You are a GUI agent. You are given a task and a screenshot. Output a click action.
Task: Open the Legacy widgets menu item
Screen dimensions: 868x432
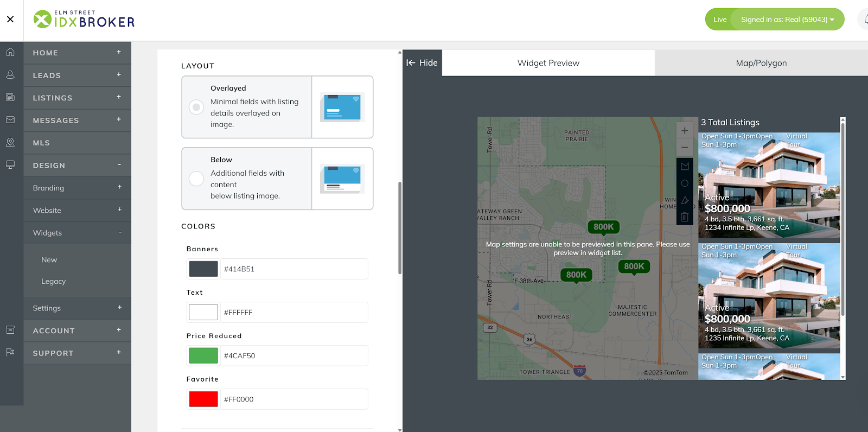click(53, 281)
